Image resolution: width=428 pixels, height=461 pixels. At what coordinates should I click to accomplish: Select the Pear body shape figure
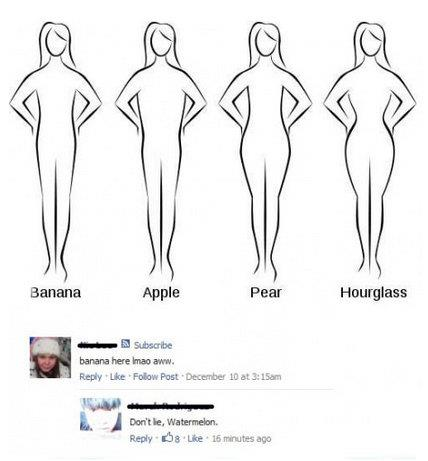coord(265,152)
